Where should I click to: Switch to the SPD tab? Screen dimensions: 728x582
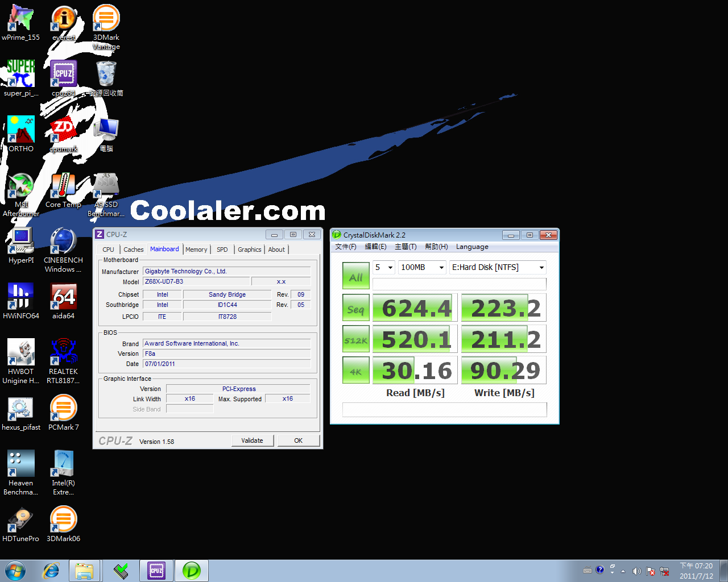point(222,250)
